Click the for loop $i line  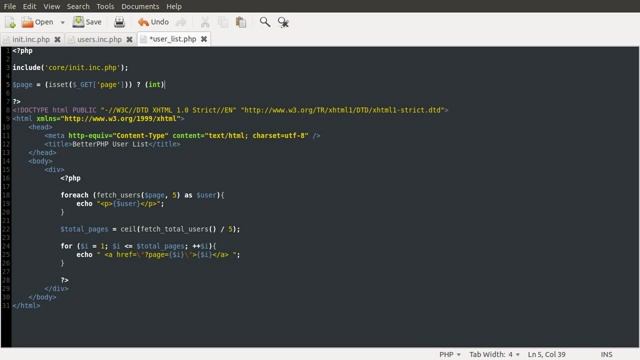point(139,246)
